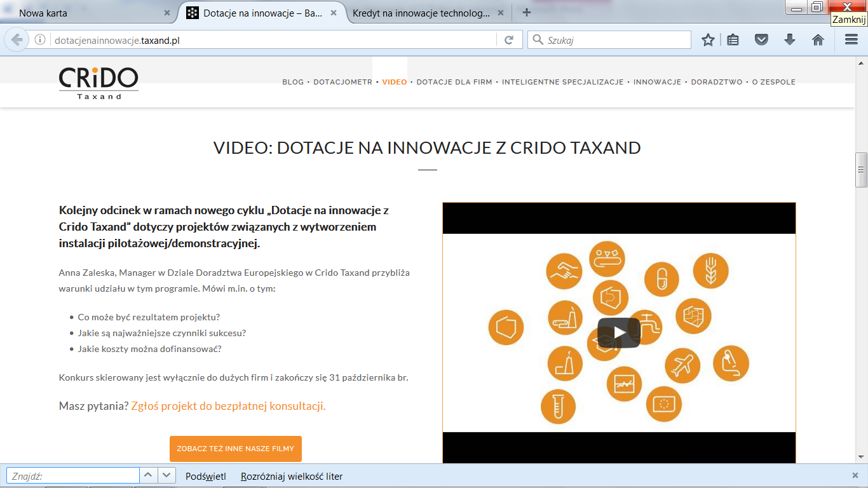Reload the current page
868x488 pixels.
[508, 40]
